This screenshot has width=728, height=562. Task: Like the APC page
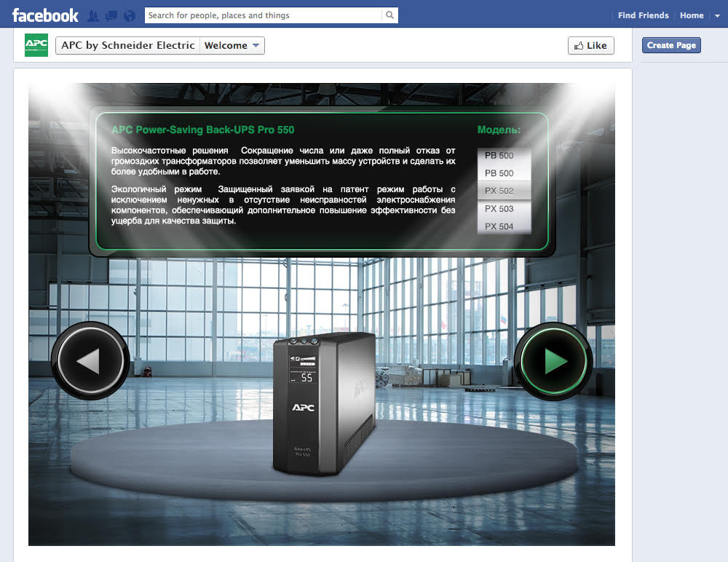point(590,46)
